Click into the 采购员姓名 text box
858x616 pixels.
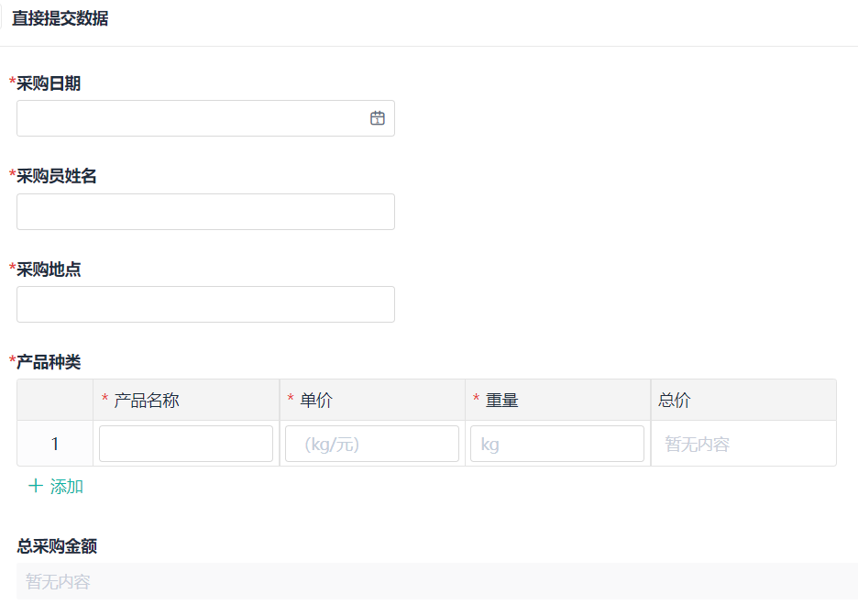tap(205, 212)
